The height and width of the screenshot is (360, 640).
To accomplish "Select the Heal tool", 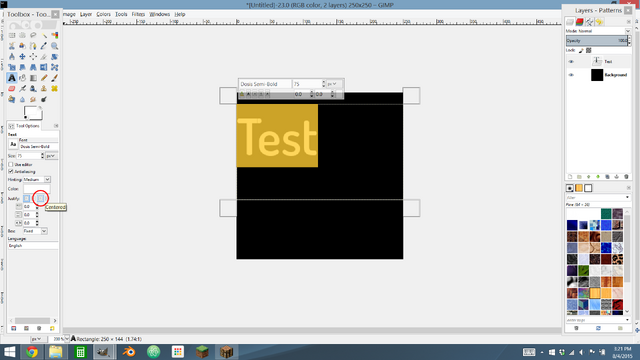I will [54, 89].
